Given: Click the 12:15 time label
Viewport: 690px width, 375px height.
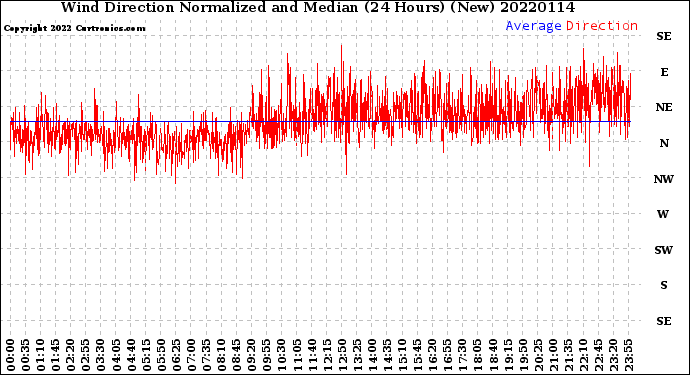Looking at the screenshot, I should pos(327,355).
